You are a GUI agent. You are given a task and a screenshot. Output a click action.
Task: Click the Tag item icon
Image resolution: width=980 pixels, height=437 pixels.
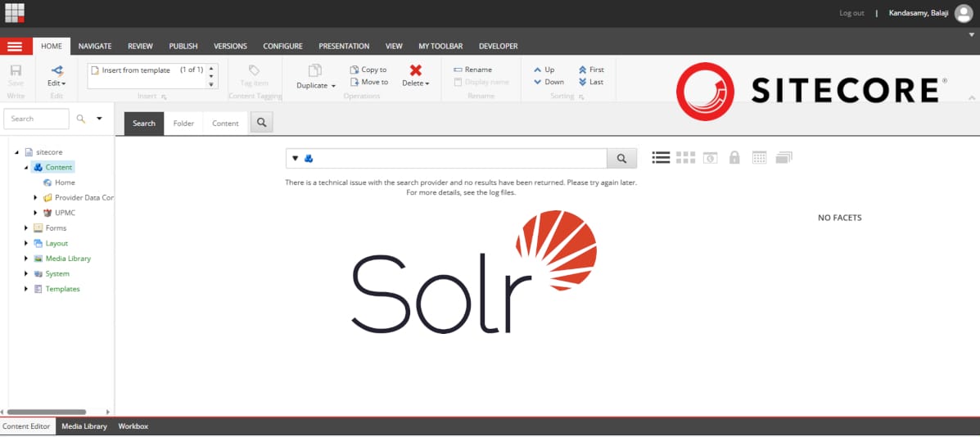[254, 70]
